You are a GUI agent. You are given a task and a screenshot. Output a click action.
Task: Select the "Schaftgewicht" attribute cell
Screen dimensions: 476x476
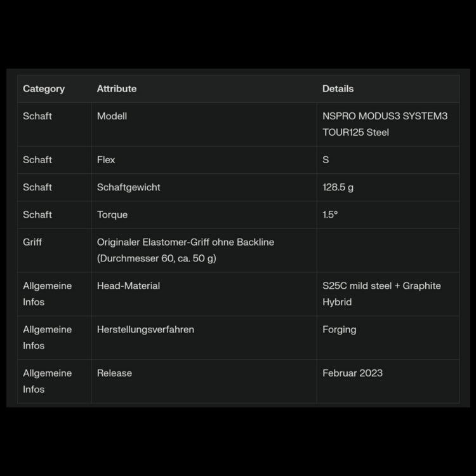tap(129, 187)
